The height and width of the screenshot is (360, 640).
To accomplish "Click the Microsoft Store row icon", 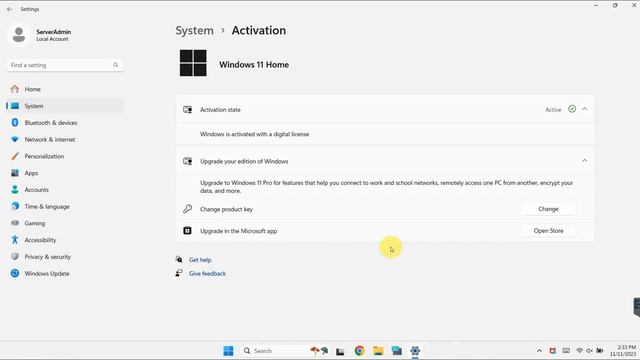I will click(187, 231).
